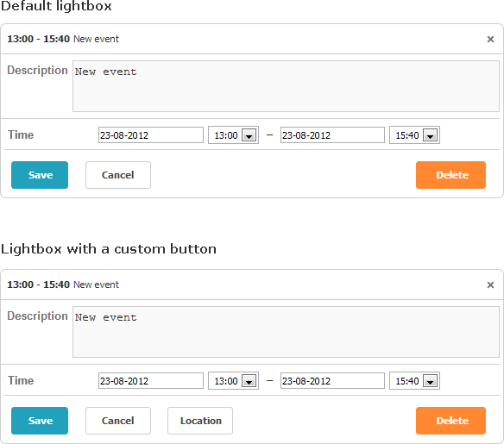
Task: Click start date field in default lightbox
Action: (151, 135)
